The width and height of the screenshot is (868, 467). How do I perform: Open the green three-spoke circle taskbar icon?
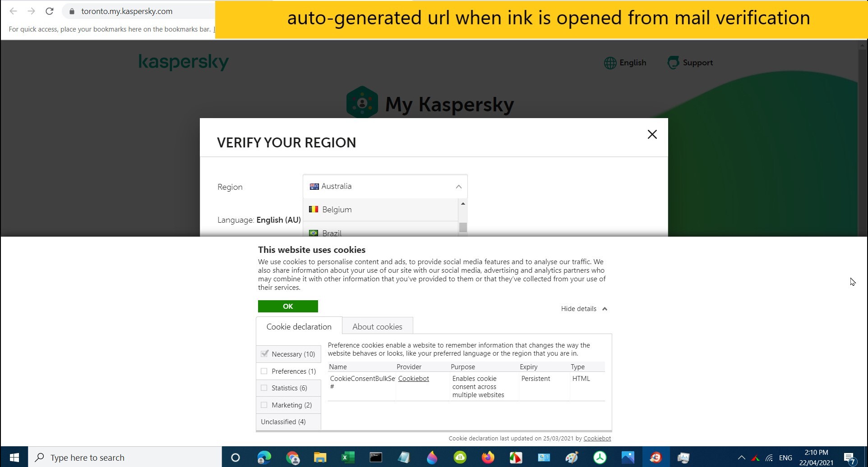click(600, 458)
